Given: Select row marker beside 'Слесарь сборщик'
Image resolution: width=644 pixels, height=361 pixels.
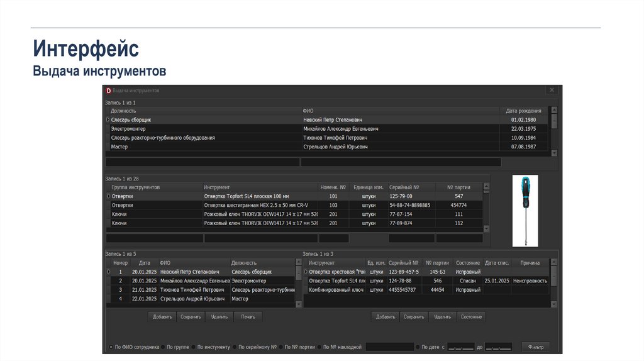Looking at the screenshot, I should click(x=108, y=119).
